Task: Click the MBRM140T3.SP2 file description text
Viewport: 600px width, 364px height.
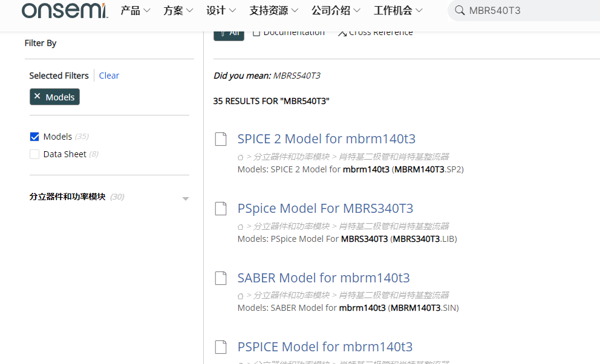Action: pos(351,169)
